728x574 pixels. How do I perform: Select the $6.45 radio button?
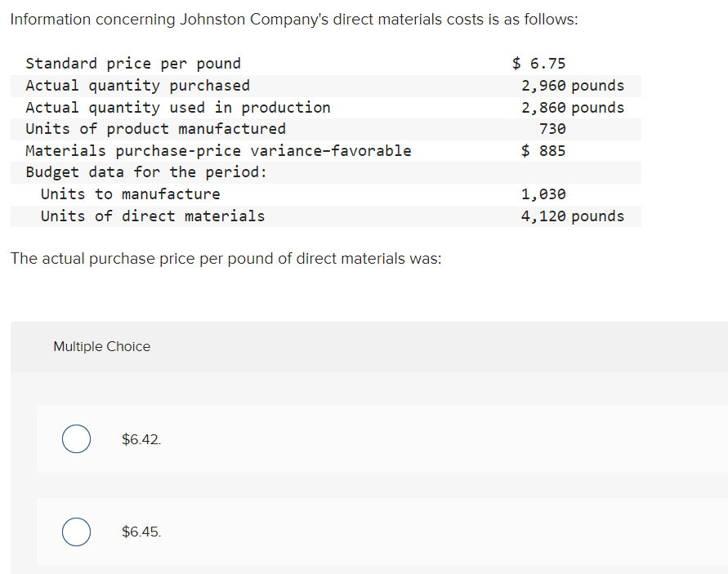[76, 532]
